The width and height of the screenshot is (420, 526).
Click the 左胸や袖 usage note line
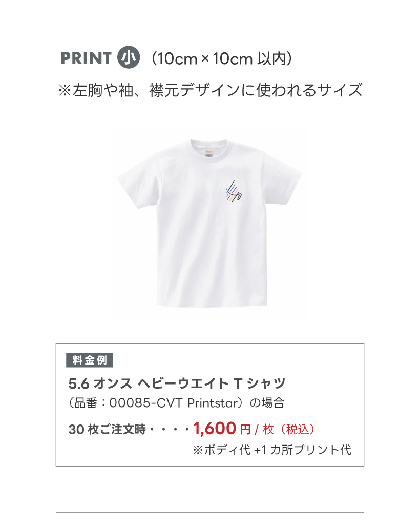[x=211, y=90]
